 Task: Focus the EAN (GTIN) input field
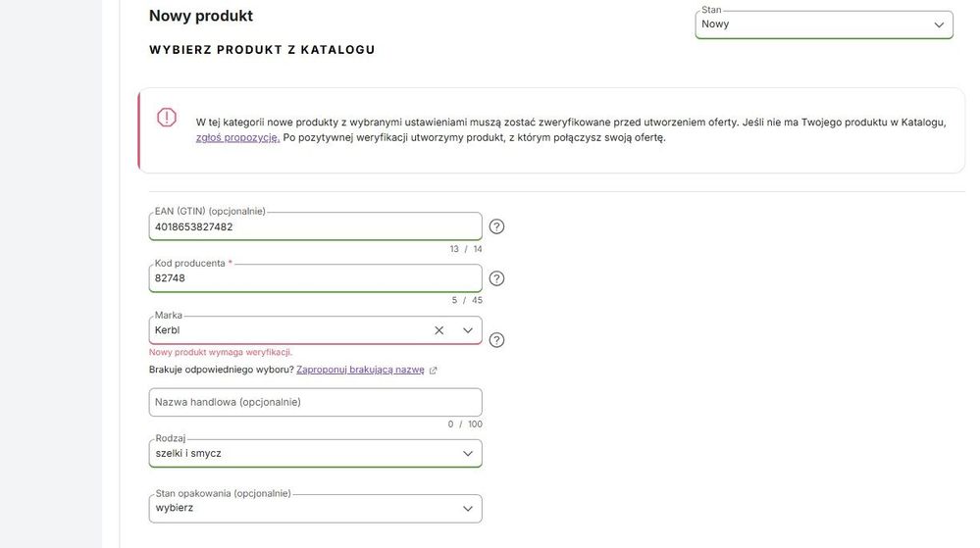pos(315,226)
